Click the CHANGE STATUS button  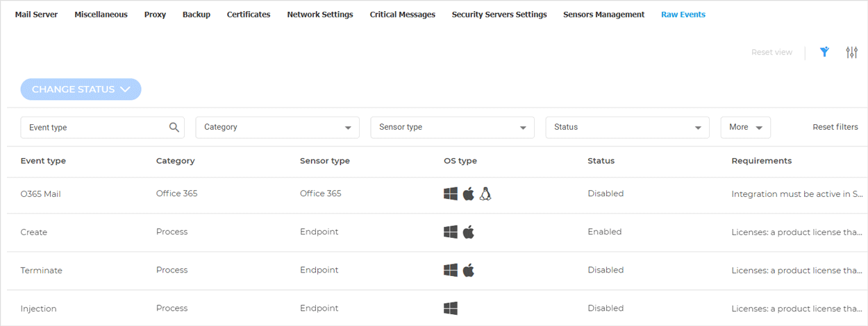(81, 89)
